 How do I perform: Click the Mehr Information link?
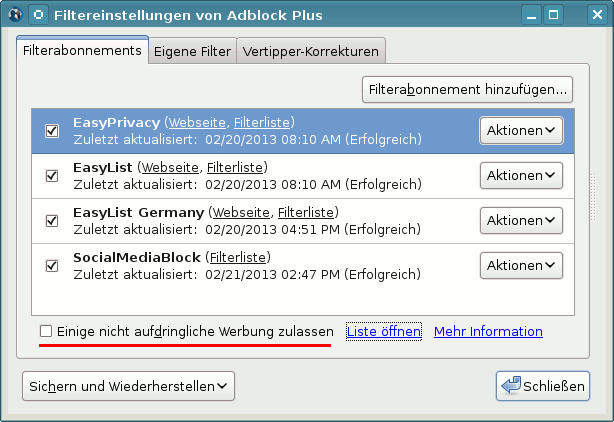[x=488, y=332]
